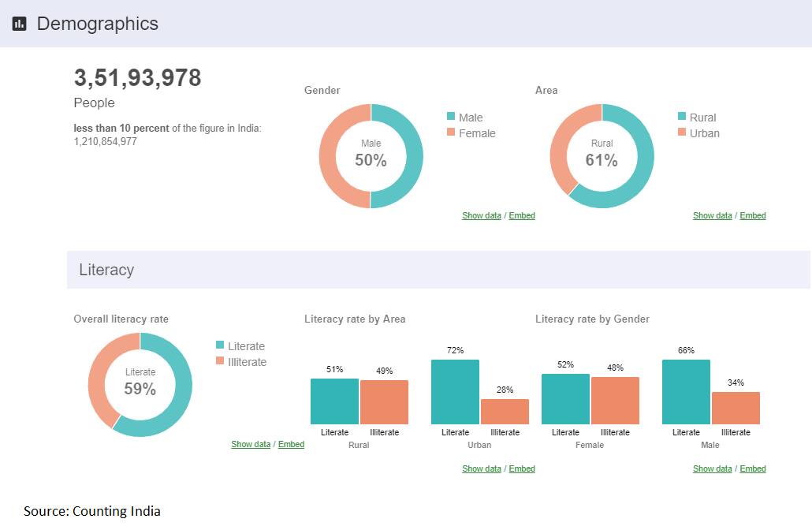Open Show data under Area chart
This screenshot has height=530, width=812.
coord(712,215)
